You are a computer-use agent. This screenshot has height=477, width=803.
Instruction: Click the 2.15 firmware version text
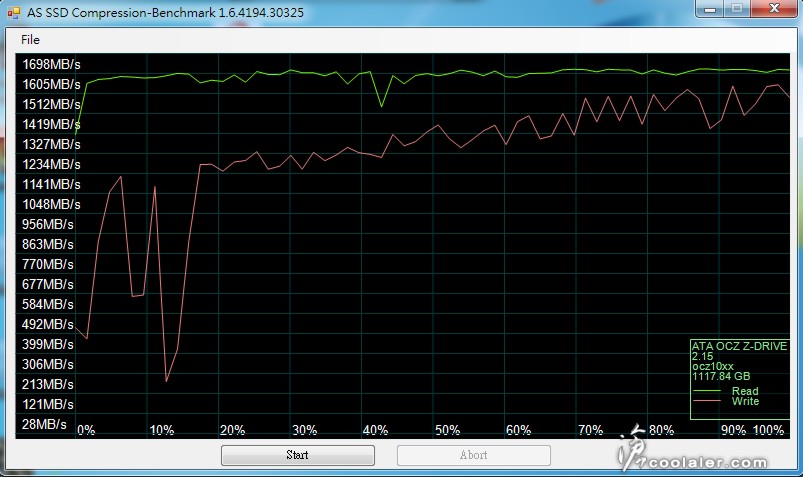point(702,357)
